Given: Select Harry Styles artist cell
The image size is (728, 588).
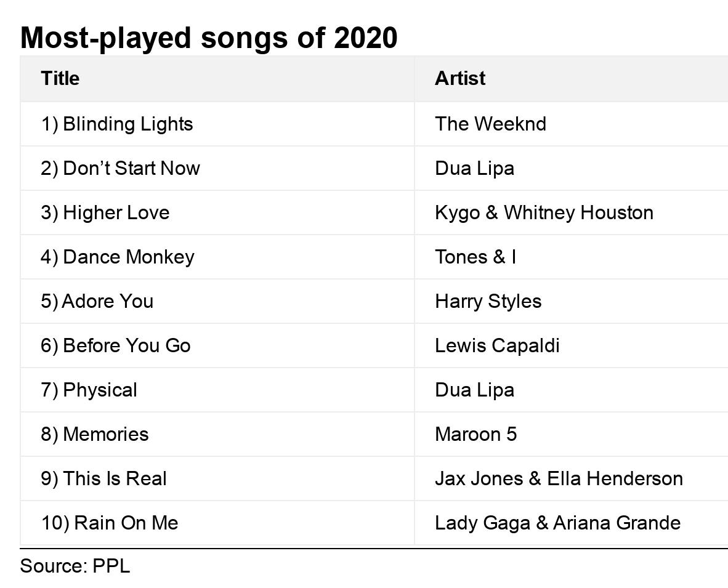Looking at the screenshot, I should (488, 301).
